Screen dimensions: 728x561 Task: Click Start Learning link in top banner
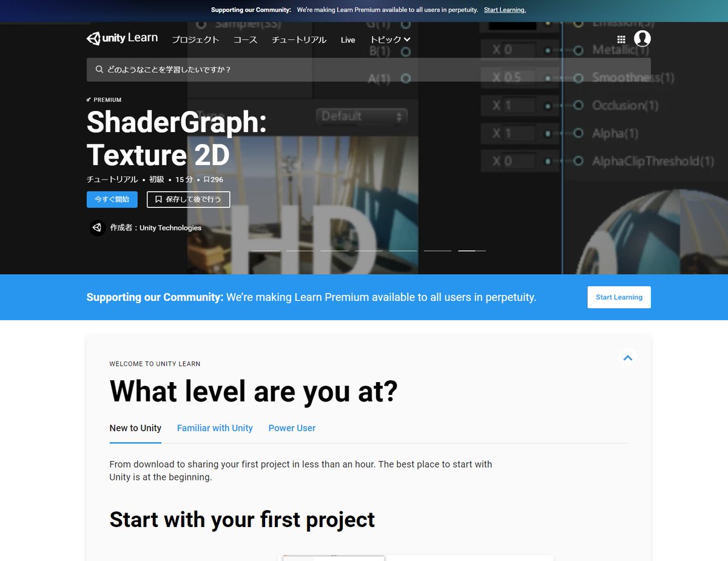point(505,10)
